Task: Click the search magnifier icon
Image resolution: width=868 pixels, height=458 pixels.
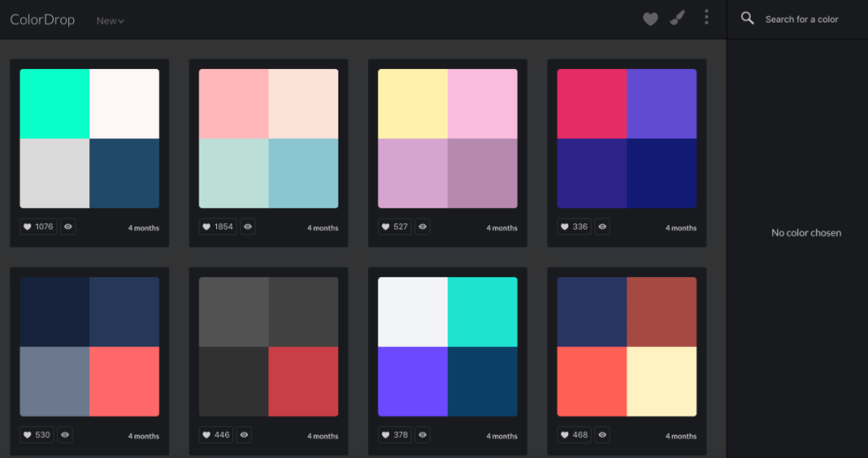Action: 747,18
